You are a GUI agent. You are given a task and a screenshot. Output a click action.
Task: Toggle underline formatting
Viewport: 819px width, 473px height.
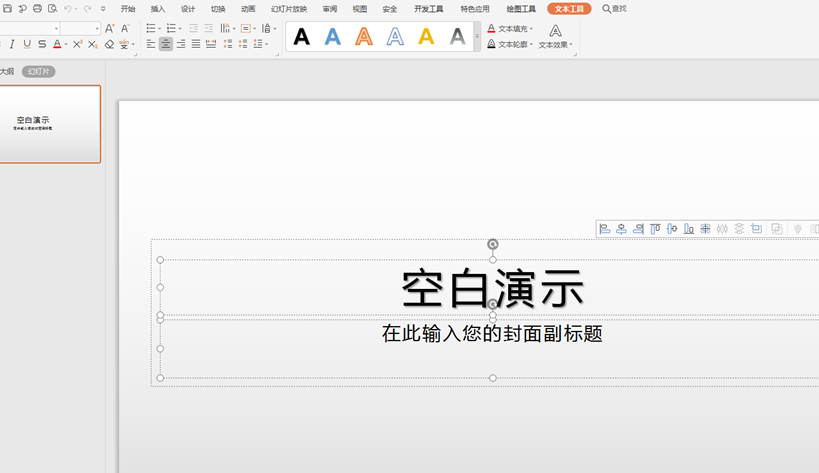[27, 44]
